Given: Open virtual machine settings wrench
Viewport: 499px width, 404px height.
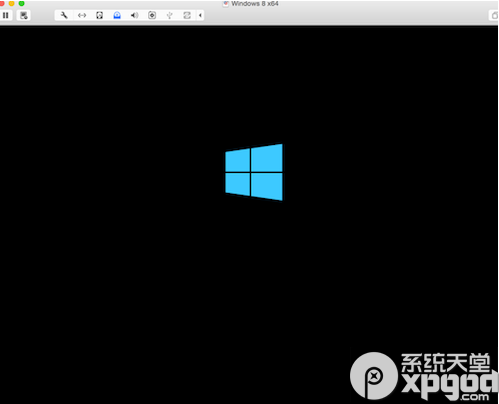Looking at the screenshot, I should (64, 15).
